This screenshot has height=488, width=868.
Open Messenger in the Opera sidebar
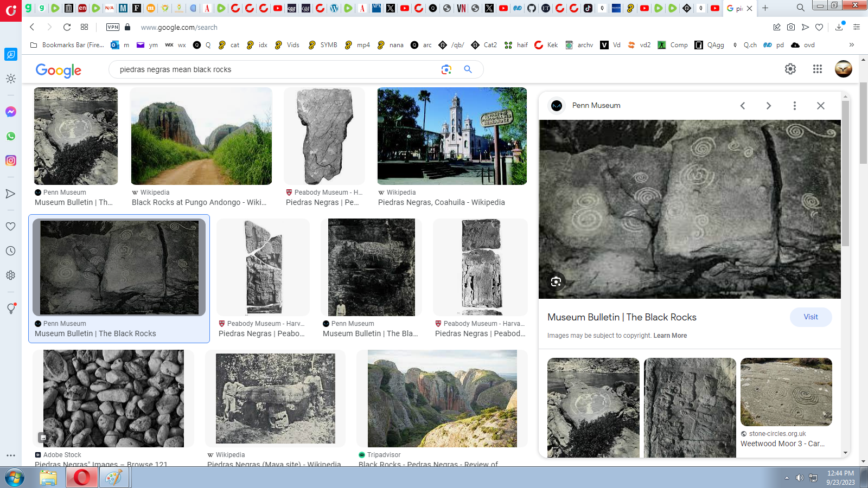coord(11,112)
